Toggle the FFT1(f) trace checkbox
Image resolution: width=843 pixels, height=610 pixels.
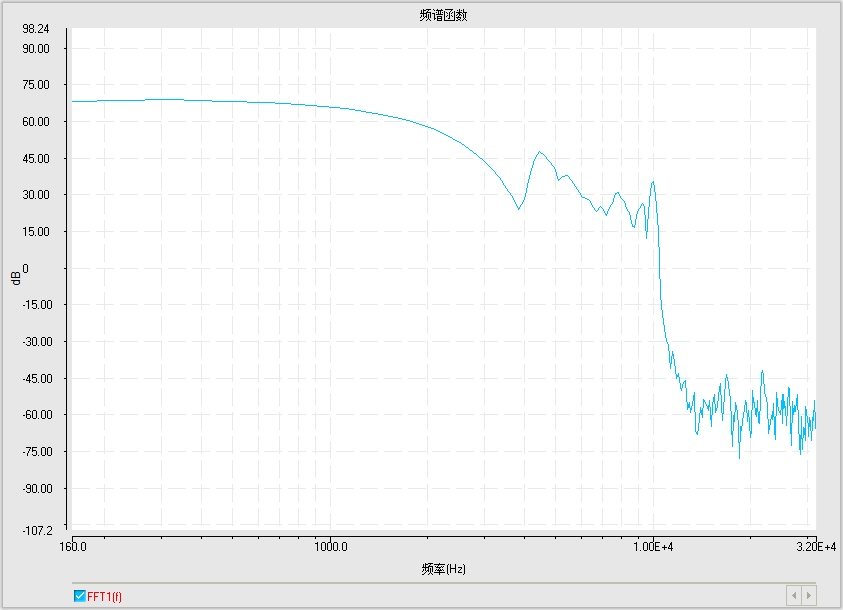pos(80,596)
